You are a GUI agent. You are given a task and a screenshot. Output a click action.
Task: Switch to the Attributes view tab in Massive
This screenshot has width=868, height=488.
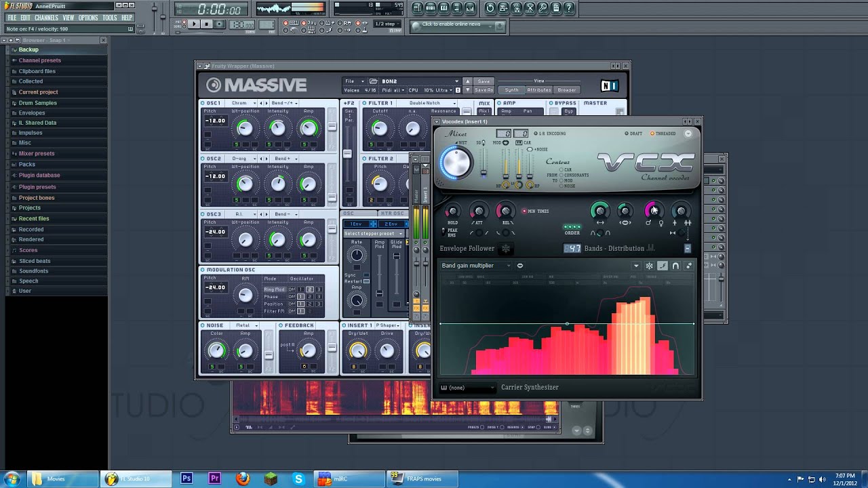pos(539,90)
